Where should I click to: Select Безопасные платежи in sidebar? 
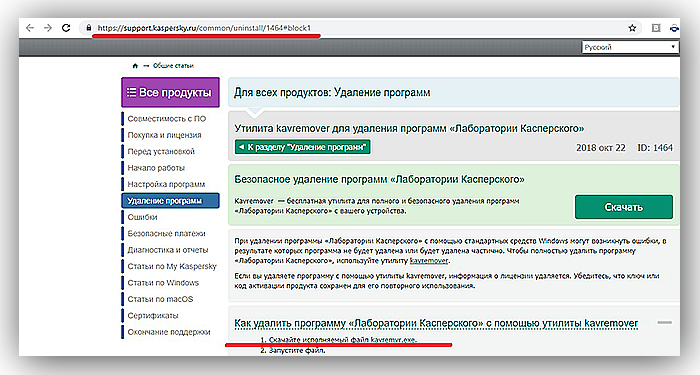click(x=166, y=233)
